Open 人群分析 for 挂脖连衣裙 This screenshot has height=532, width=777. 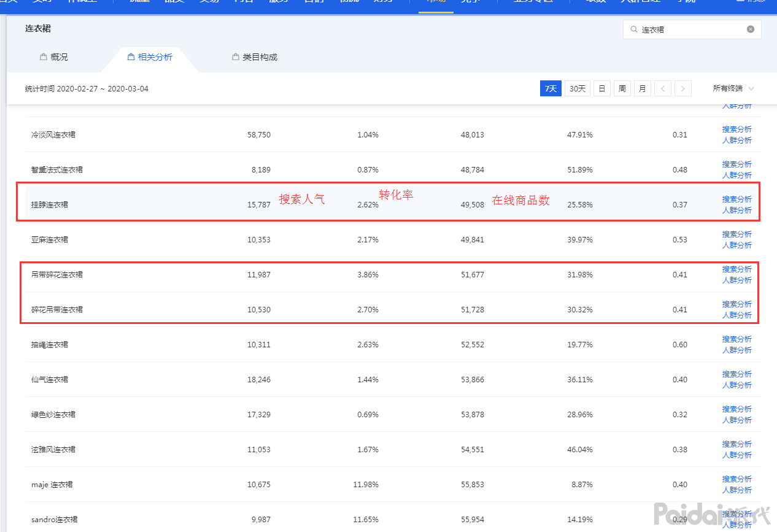tap(736, 210)
